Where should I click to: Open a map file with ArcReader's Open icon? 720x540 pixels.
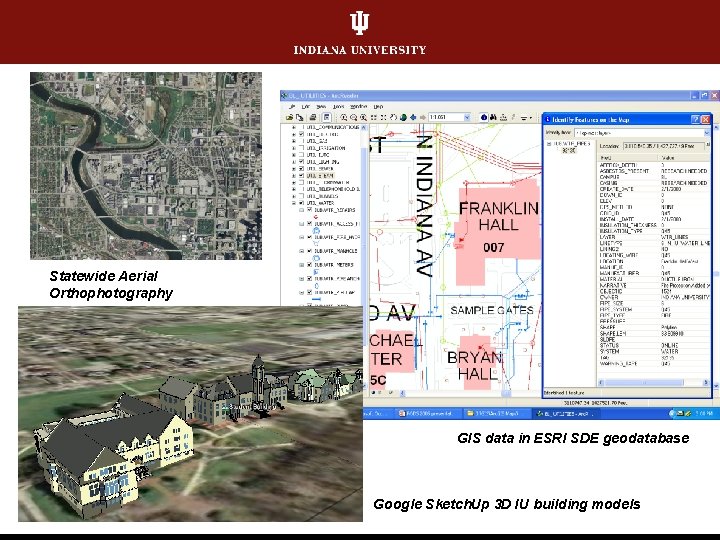289,118
